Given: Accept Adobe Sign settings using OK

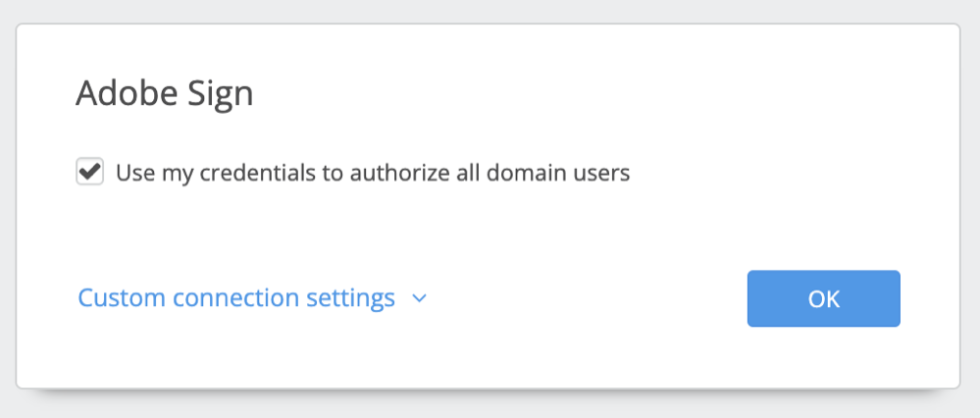Looking at the screenshot, I should tap(824, 298).
